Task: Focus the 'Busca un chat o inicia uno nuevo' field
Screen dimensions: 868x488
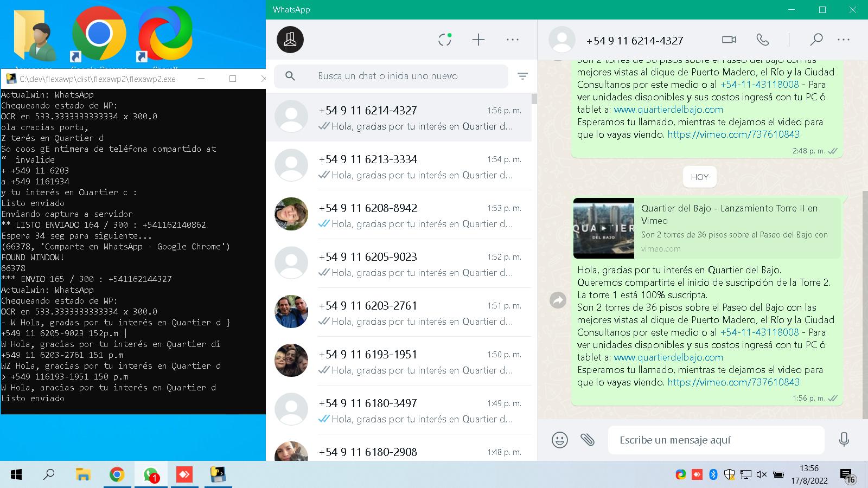Action: [x=391, y=76]
